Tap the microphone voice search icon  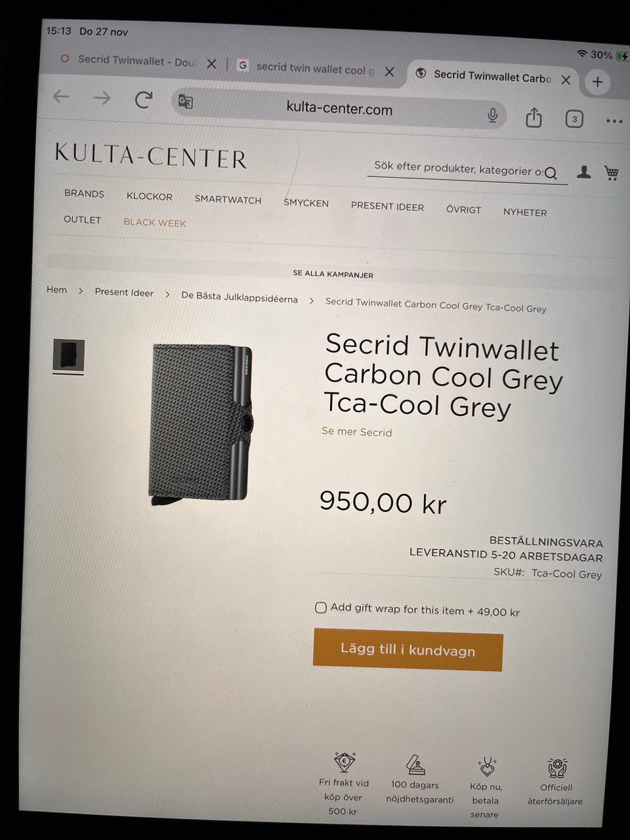click(x=492, y=115)
